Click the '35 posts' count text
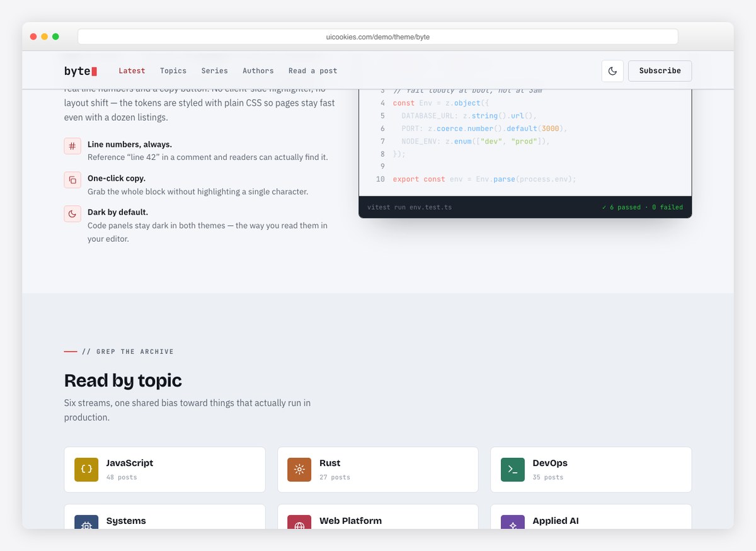 (548, 477)
